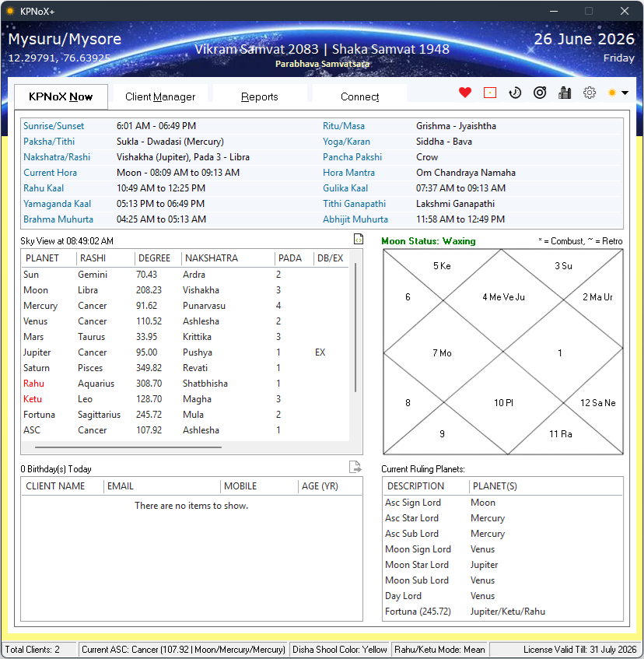Click the Tithi Ganapathi link
The image size is (644, 659).
[x=354, y=204]
